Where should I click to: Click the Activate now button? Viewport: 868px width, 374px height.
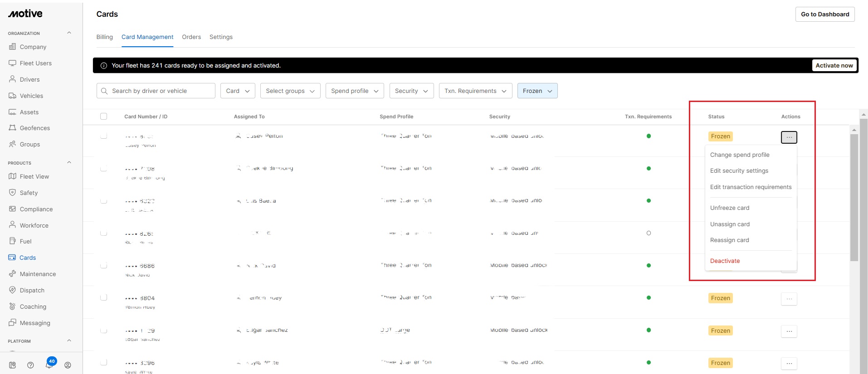click(x=834, y=65)
